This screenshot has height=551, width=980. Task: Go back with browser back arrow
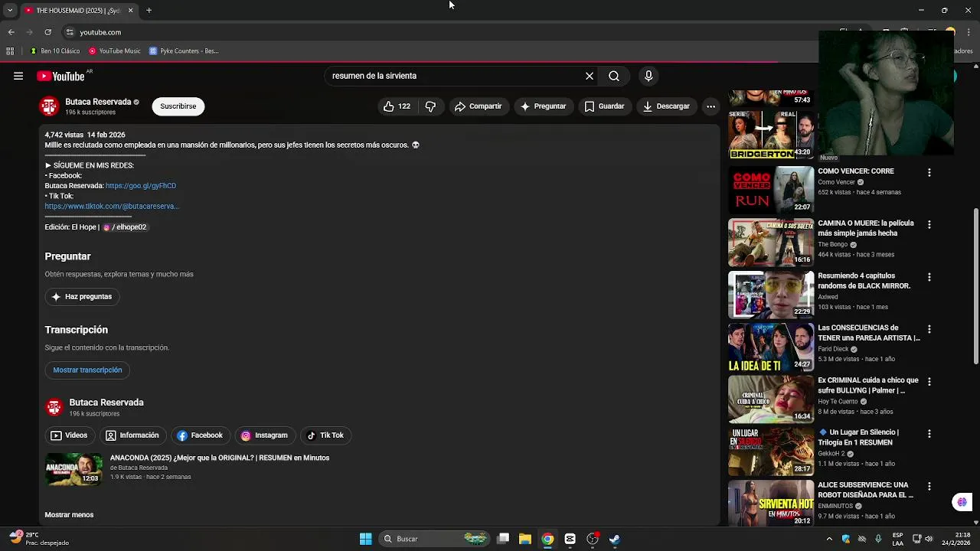11,32
